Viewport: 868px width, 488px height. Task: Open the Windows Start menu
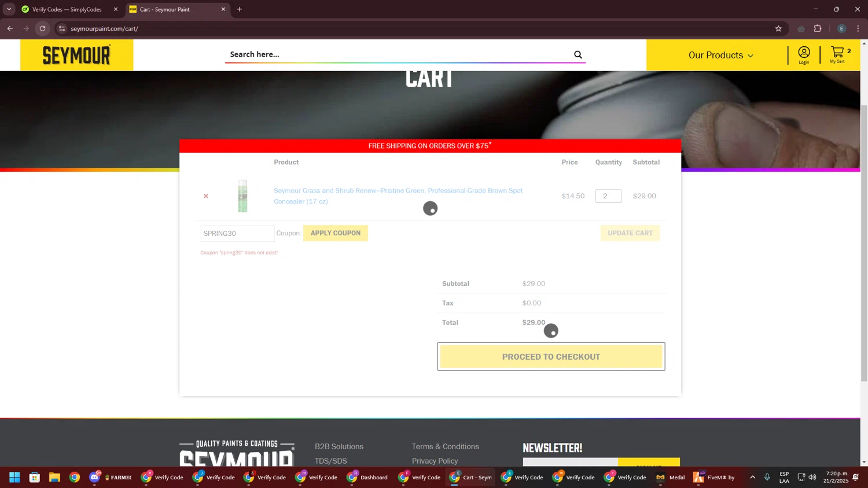(x=14, y=477)
